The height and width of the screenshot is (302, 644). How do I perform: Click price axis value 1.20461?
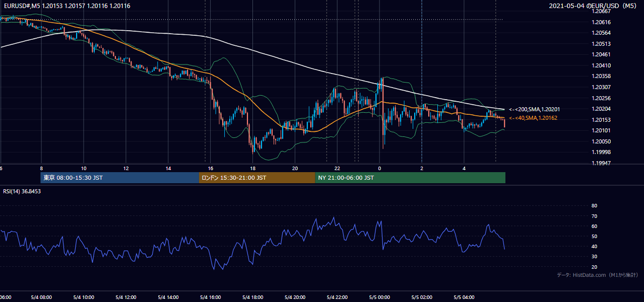pyautogui.click(x=602, y=54)
